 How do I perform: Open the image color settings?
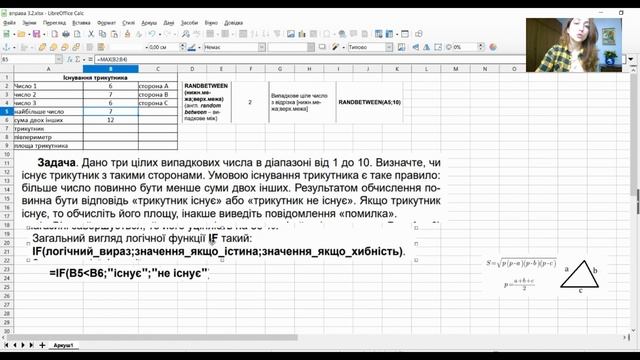coord(493,47)
